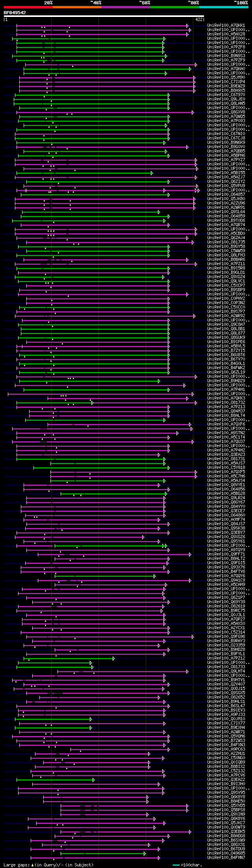Click the UniRef100_A7P093 entry
This screenshot has height=868, width=252.
tap(226, 121)
